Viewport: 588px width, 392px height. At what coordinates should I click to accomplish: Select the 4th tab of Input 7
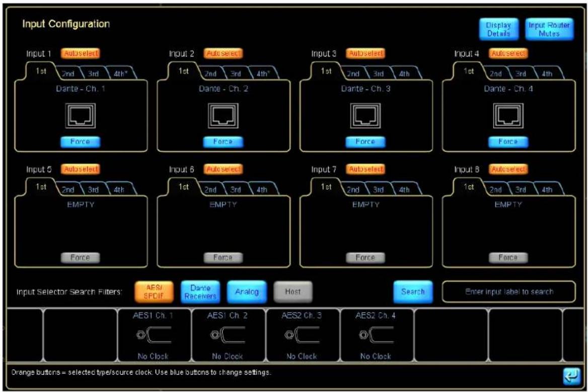click(x=405, y=190)
